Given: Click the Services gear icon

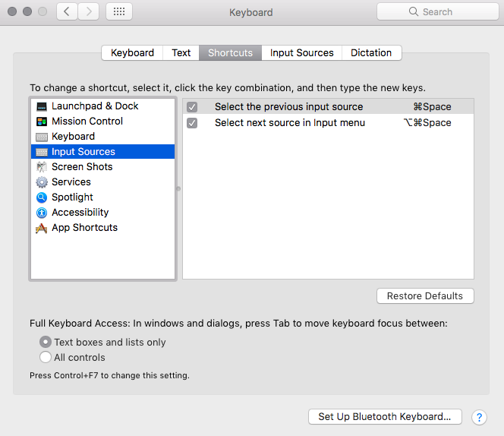Looking at the screenshot, I should pyautogui.click(x=42, y=182).
